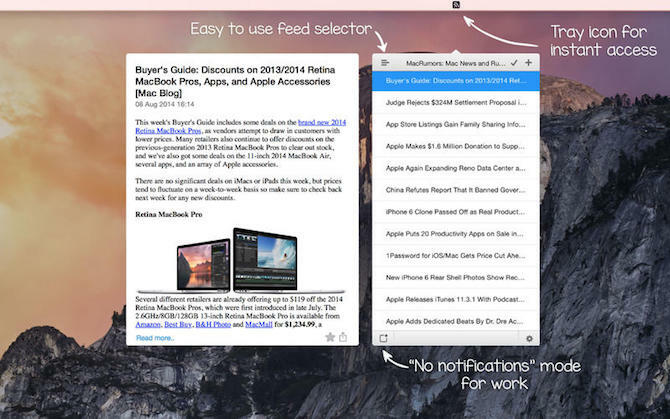Click the 'Retina MacBook Pro' subheading
This screenshot has width=670, height=419.
169,214
